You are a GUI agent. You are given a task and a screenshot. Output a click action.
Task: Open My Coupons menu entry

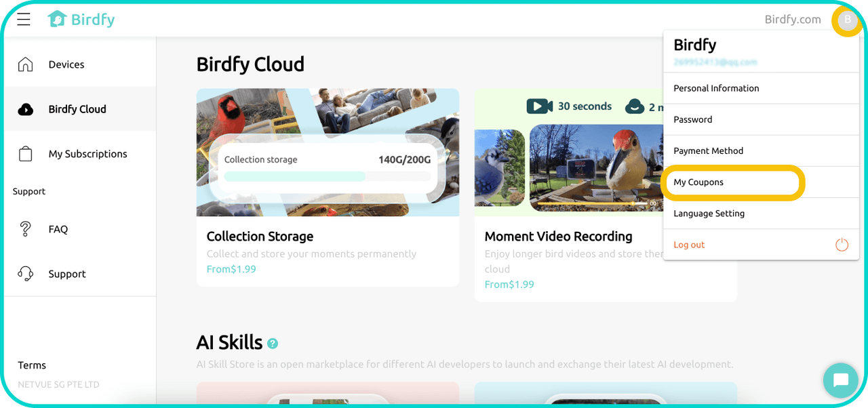698,182
